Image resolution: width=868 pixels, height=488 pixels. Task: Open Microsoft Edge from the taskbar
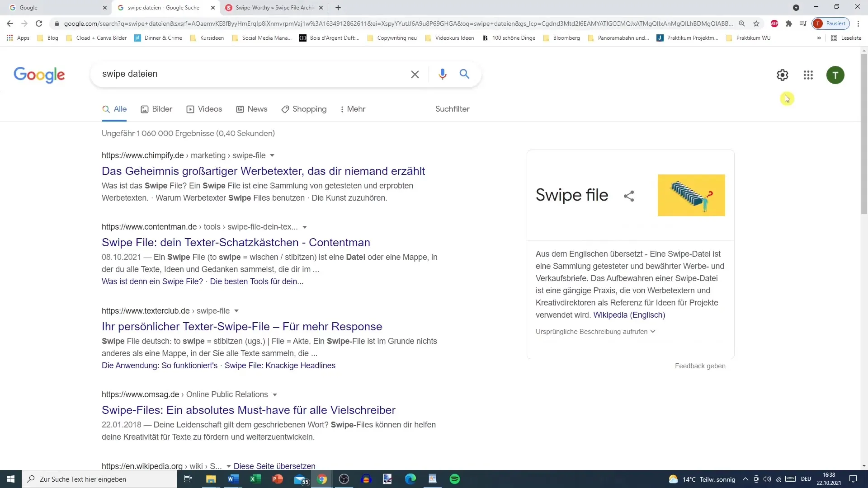410,479
